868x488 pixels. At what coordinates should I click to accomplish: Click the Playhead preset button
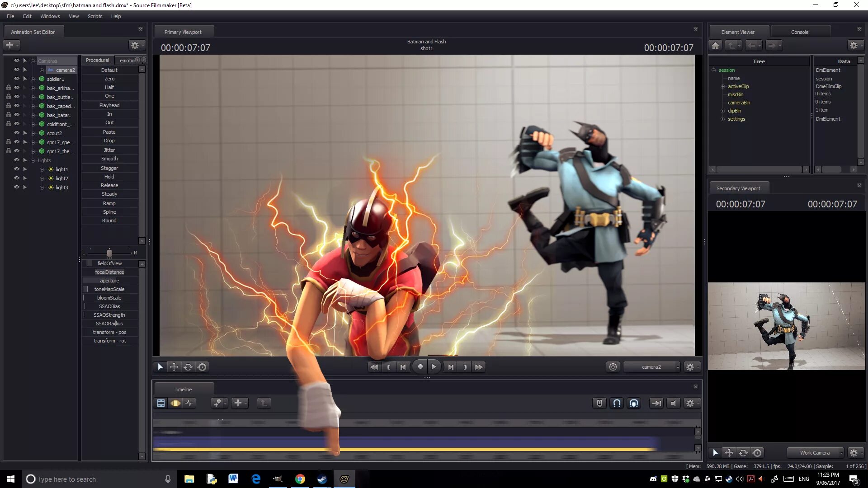[109, 105]
